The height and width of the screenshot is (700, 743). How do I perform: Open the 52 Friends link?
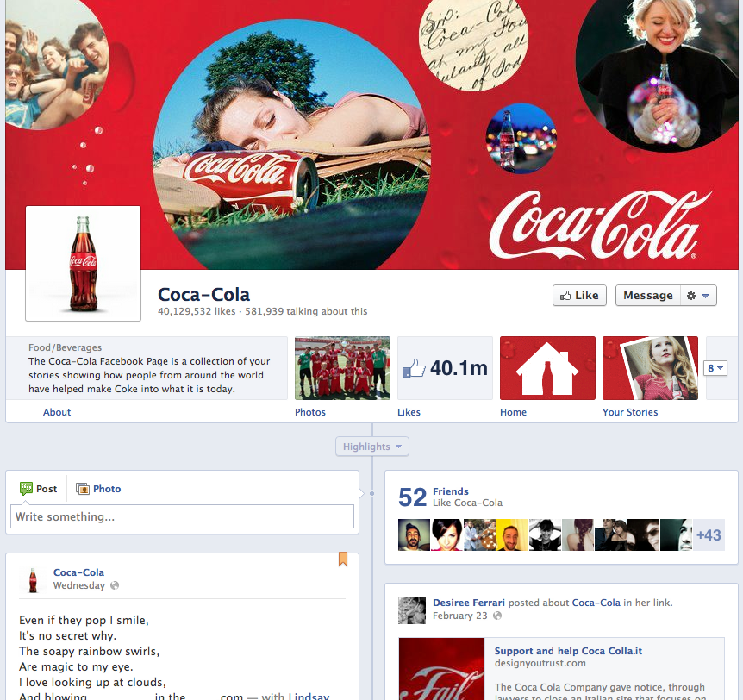tap(450, 491)
